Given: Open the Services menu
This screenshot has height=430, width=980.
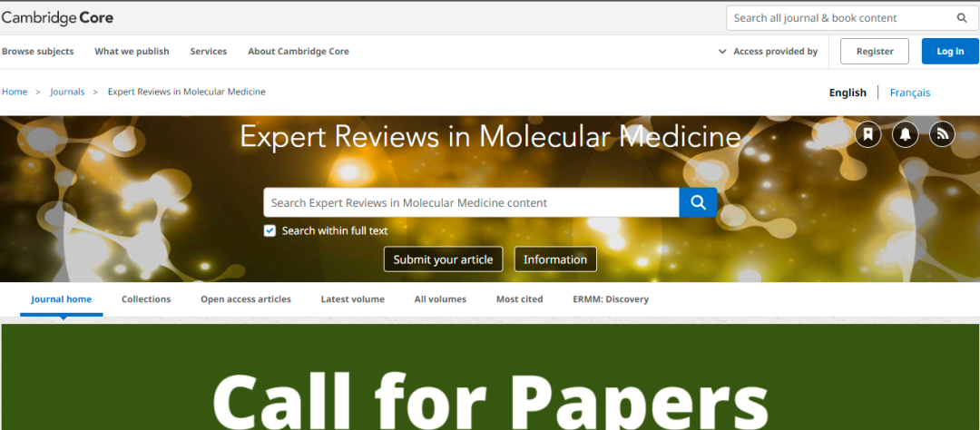Looking at the screenshot, I should (209, 52).
